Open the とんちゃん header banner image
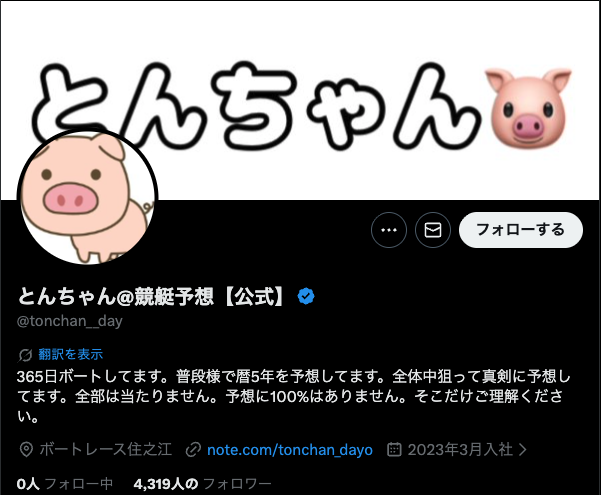Viewport: 601px width, 495px height. tap(300, 100)
